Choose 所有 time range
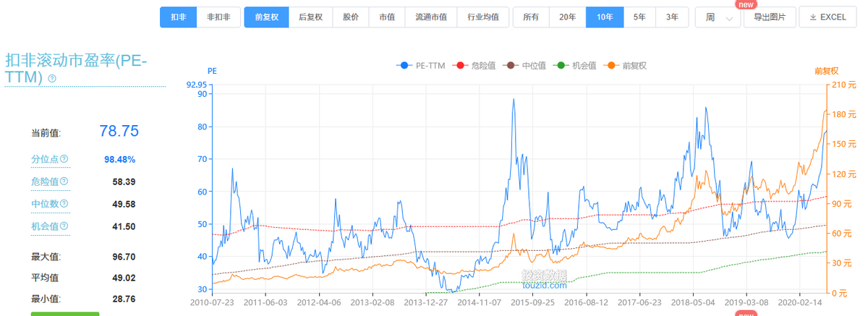Image resolution: width=868 pixels, height=316 pixels. (531, 17)
